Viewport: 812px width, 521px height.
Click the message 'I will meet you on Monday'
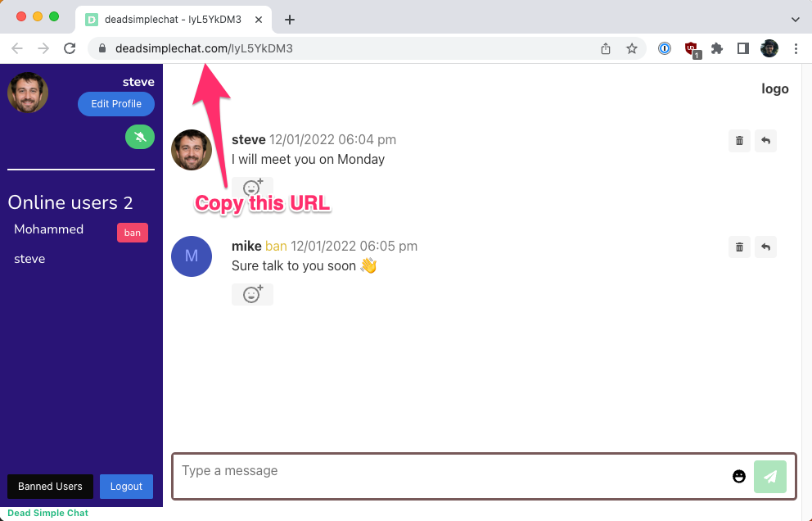point(308,159)
